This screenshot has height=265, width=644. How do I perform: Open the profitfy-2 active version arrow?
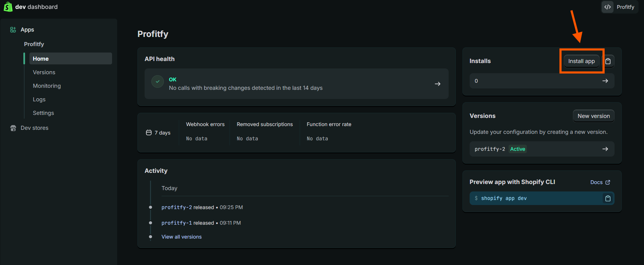pos(605,149)
